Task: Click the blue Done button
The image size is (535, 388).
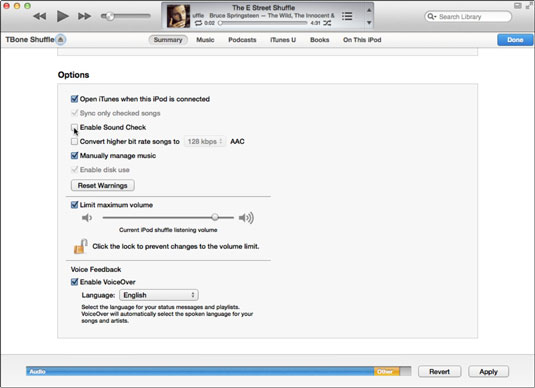Action: tap(515, 40)
